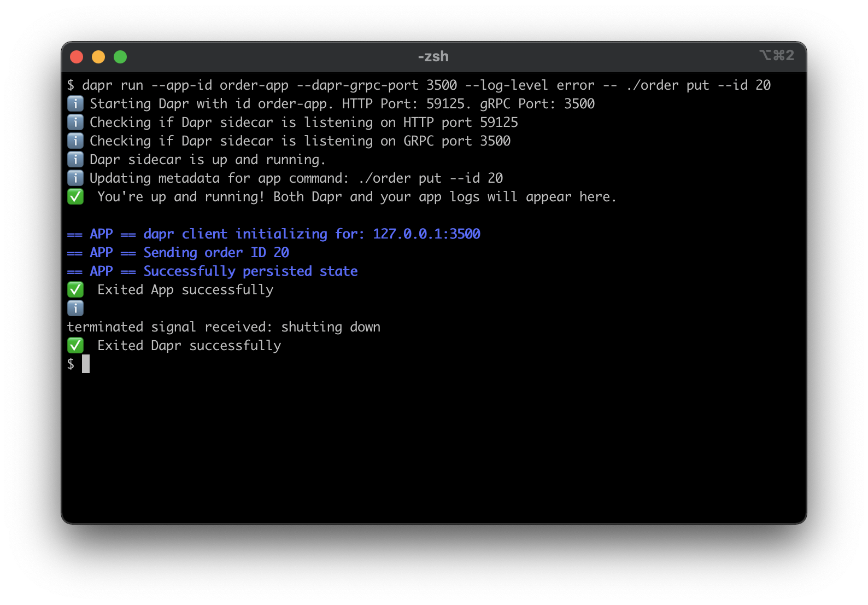Viewport: 868px width, 605px height.
Task: Click green checkmark beside 'You're up and running!'
Action: 75,196
